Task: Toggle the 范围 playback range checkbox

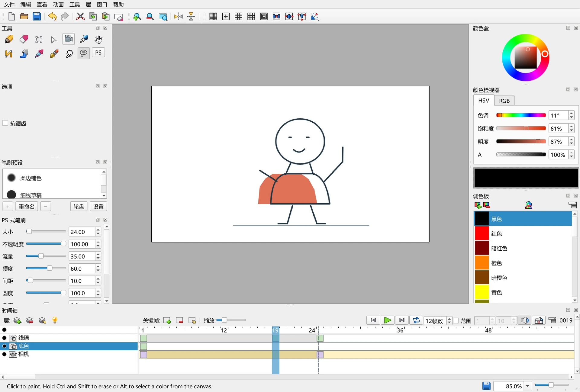Action: click(456, 321)
